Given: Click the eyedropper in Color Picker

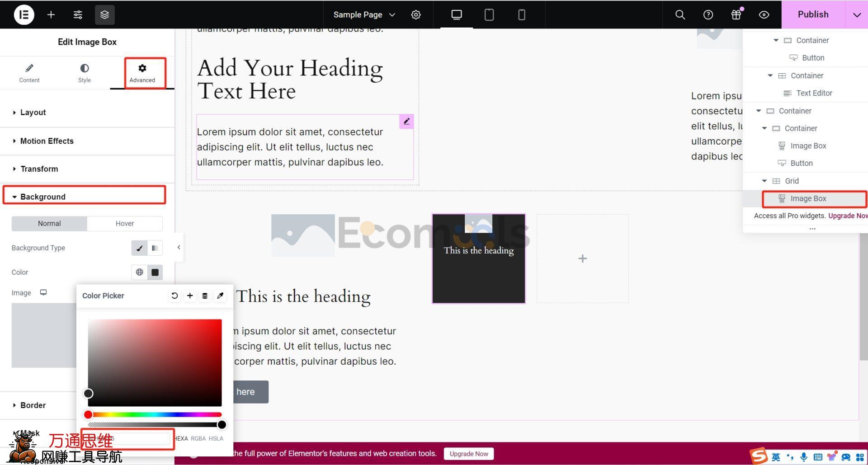Looking at the screenshot, I should 220,296.
